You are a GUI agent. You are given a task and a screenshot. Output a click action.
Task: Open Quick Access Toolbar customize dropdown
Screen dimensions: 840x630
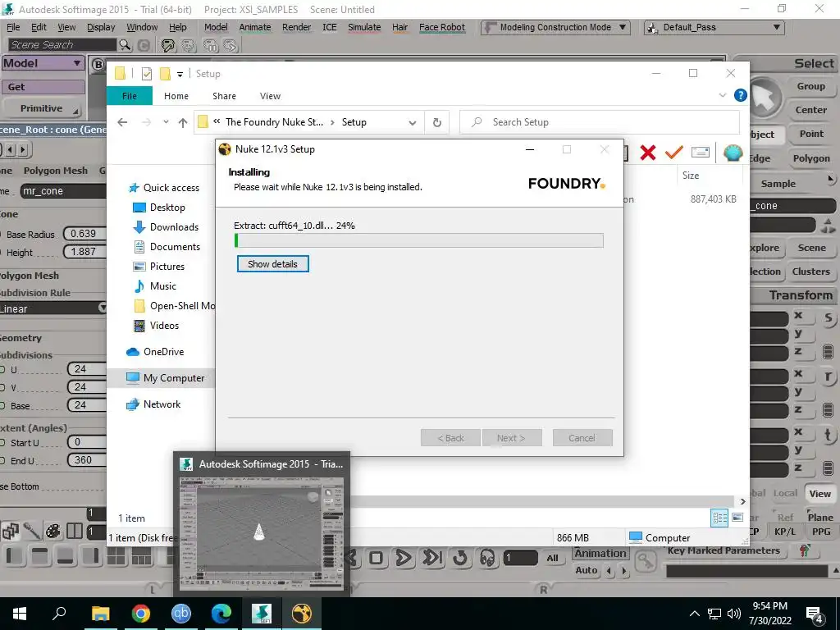(x=180, y=75)
